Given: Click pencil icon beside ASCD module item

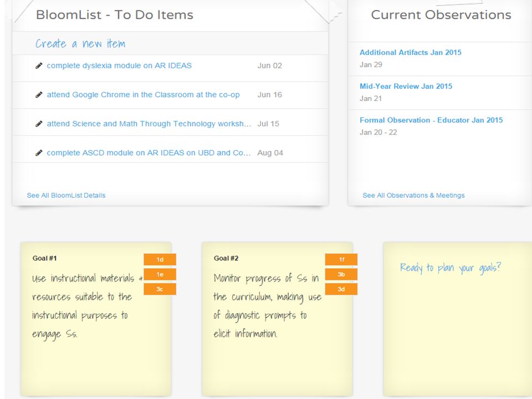Looking at the screenshot, I should pyautogui.click(x=39, y=153).
